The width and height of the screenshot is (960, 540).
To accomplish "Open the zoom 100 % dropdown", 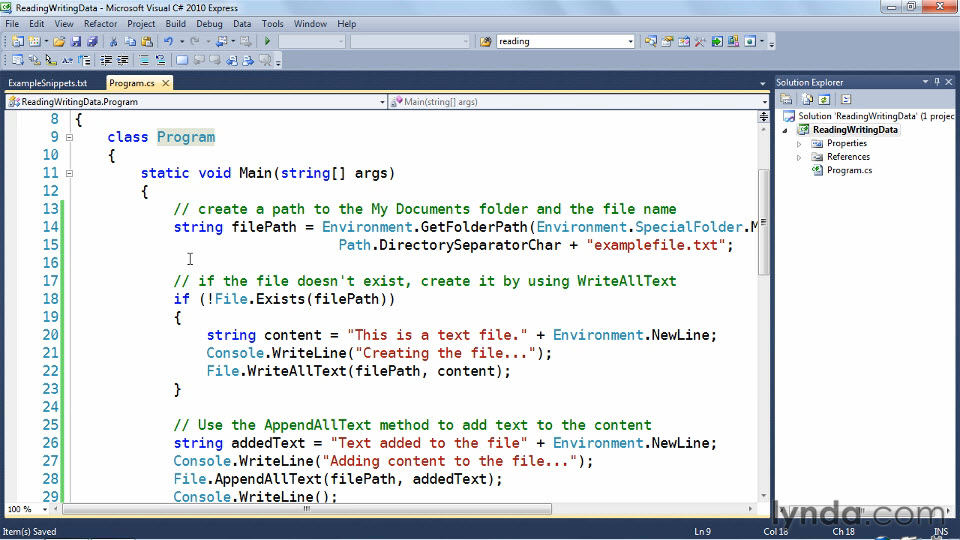I will coord(45,509).
